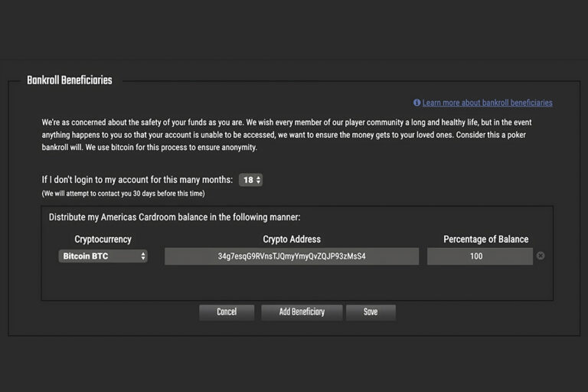Click the Crypto Address column header
Screen dimensions: 588x392
pyautogui.click(x=292, y=240)
